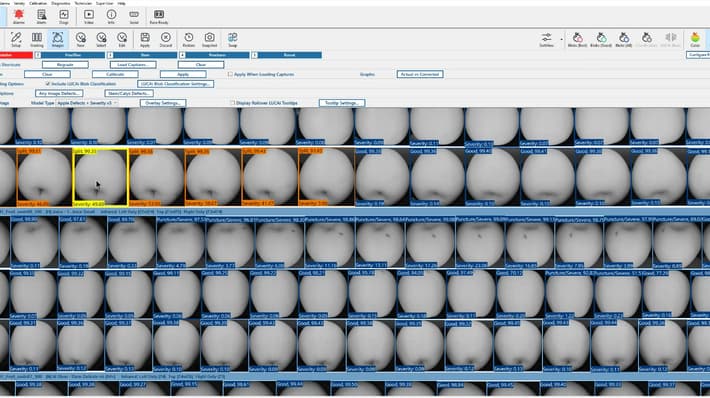Open the Help menu
The image size is (710, 398).
click(x=121, y=3)
